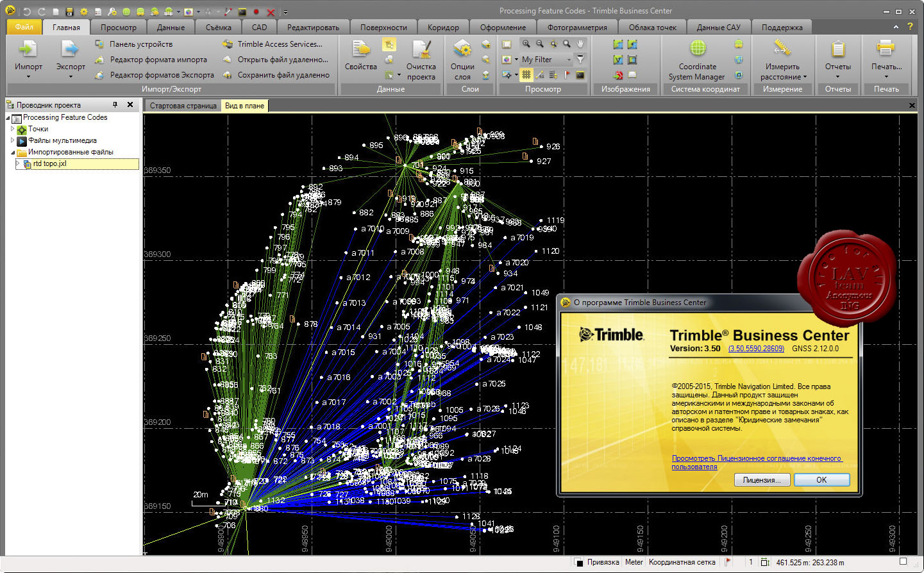Select the Вид в плане tab

[x=244, y=106]
